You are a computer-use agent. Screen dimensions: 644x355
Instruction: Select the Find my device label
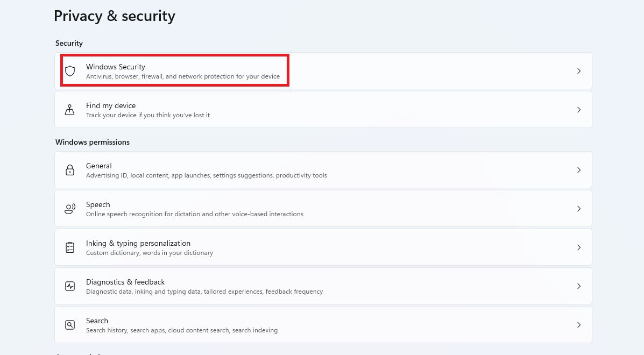click(x=111, y=105)
